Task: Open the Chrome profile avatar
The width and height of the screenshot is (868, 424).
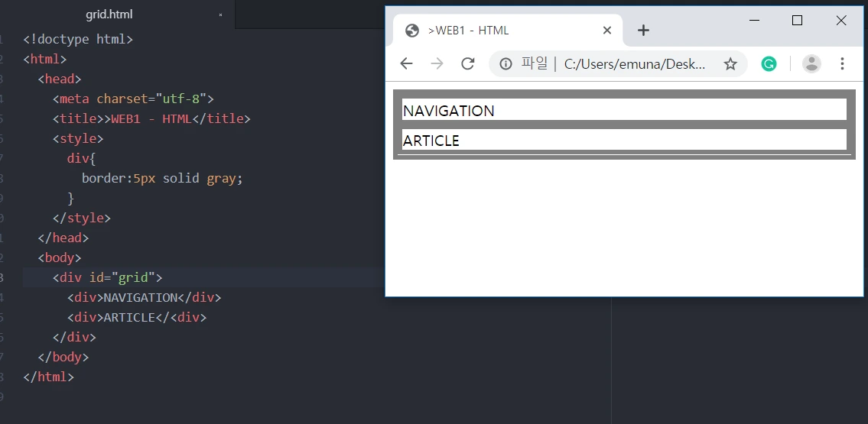Action: point(811,64)
